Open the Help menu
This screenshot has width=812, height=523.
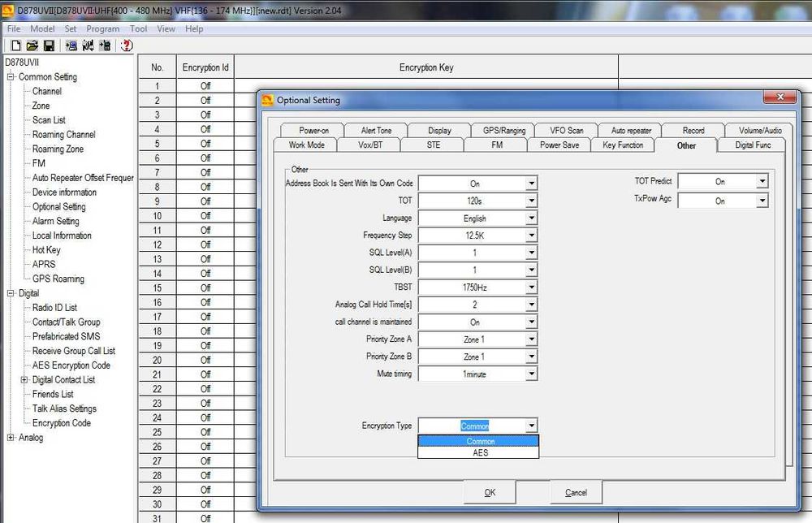[x=194, y=29]
